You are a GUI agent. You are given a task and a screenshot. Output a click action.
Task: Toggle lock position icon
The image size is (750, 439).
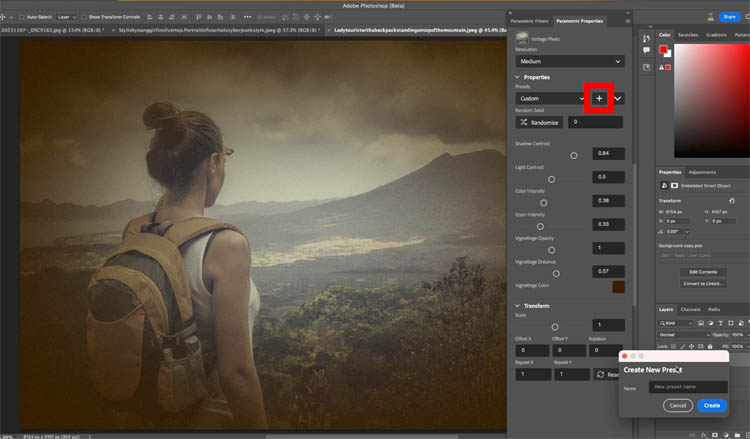[x=692, y=346]
